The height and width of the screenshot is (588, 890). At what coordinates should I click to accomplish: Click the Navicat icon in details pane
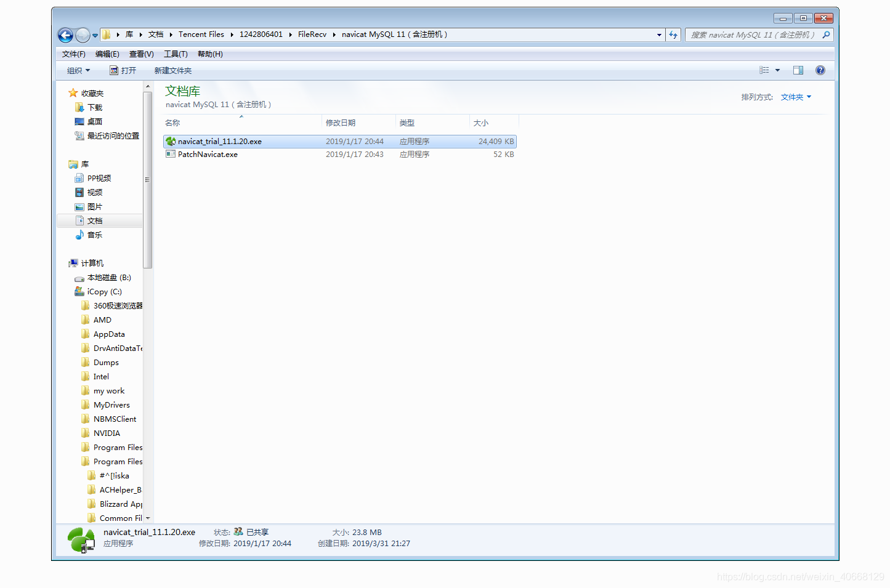point(81,540)
